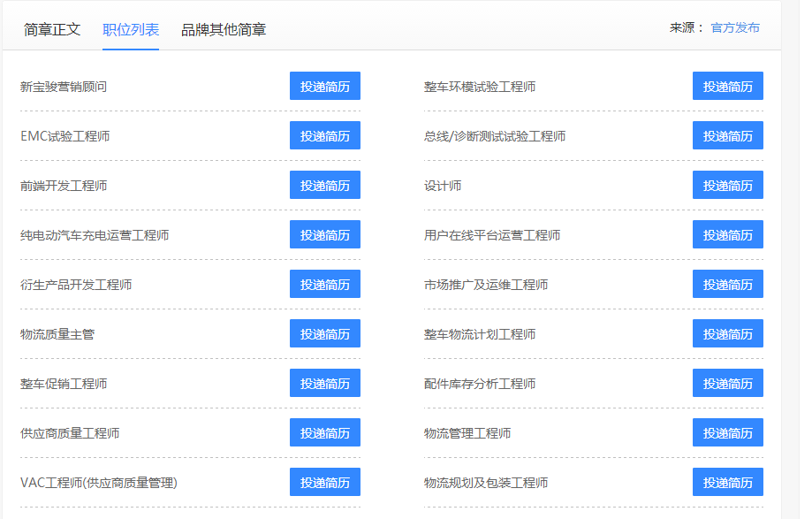
Task: Submit resume for 供应商质量工程师
Action: tap(324, 433)
